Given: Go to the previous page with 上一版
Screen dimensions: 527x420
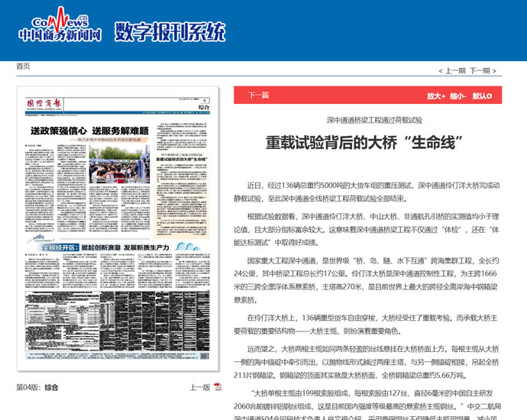Looking at the screenshot, I should click(x=200, y=387).
